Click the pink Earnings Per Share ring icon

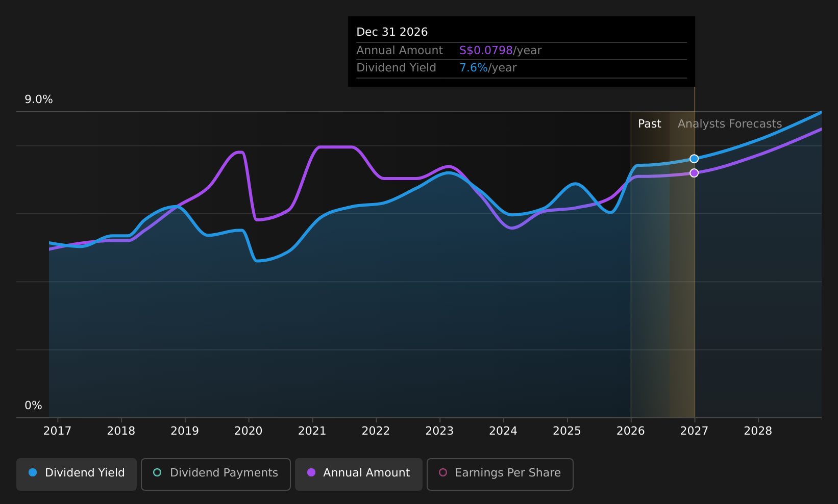(x=443, y=472)
